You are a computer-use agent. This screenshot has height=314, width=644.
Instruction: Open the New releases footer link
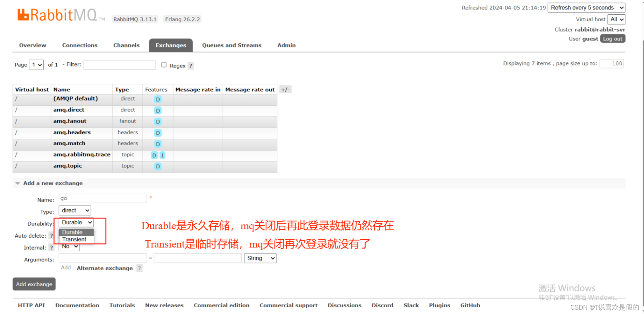[164, 305]
